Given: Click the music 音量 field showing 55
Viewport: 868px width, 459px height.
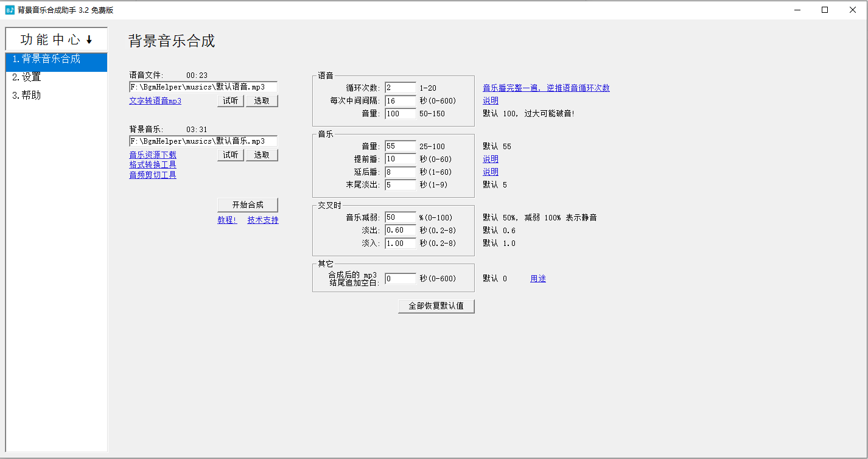Looking at the screenshot, I should pyautogui.click(x=401, y=146).
